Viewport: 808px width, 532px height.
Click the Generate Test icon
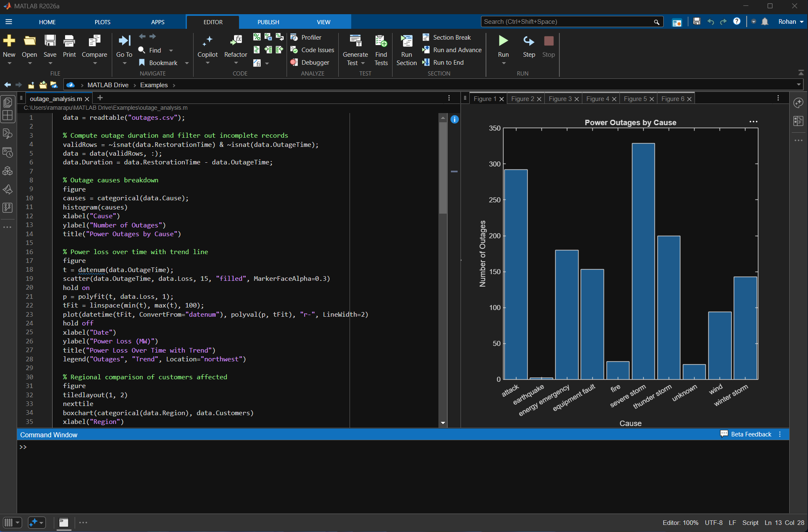click(355, 41)
